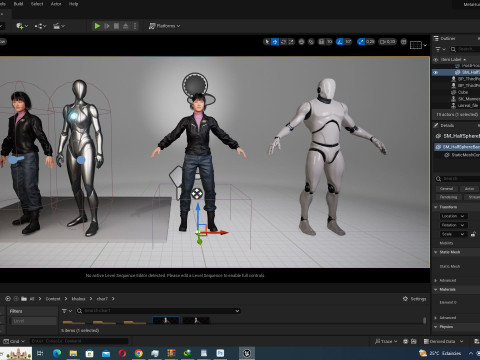Toggle the Scale lock icon
480x360 pixels.
click(473, 234)
